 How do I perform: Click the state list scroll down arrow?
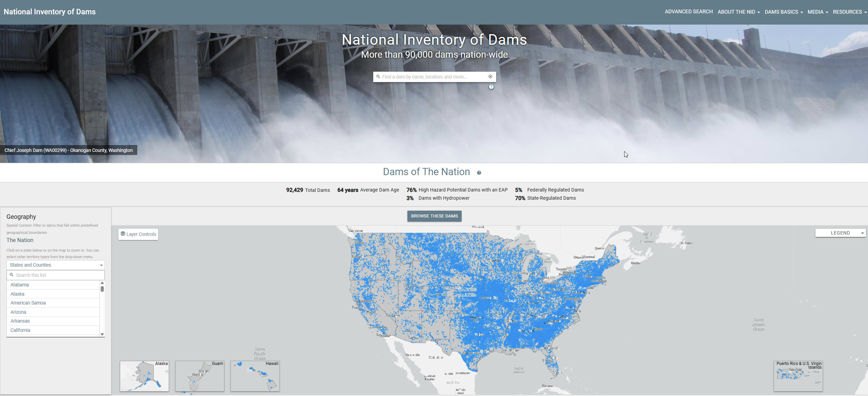[102, 334]
